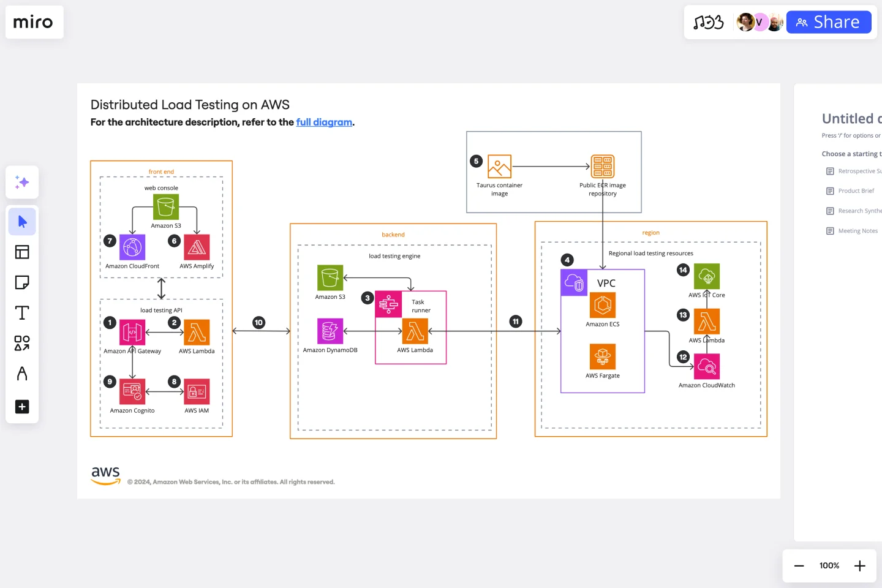This screenshot has height=588, width=882.
Task: Select the Text tool
Action: pyautogui.click(x=22, y=313)
